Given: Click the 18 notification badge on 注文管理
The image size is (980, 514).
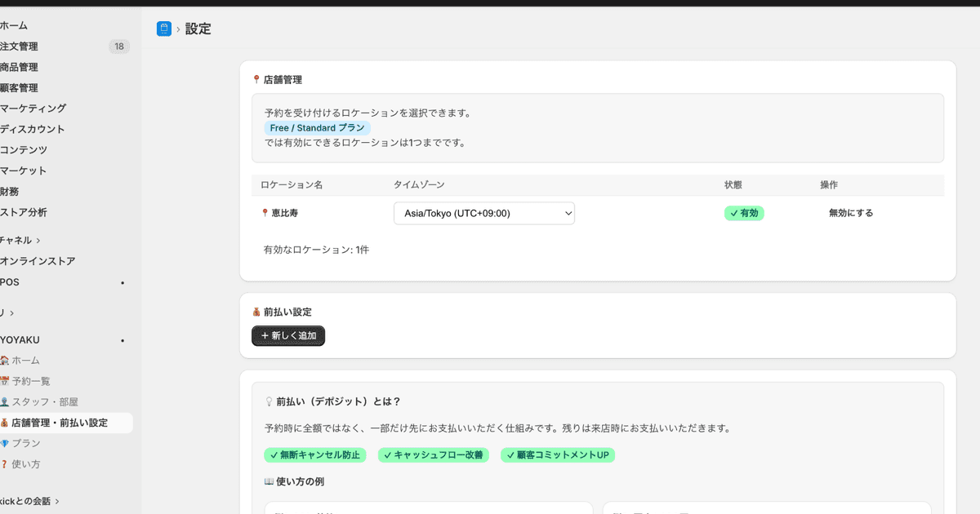Looking at the screenshot, I should 119,47.
